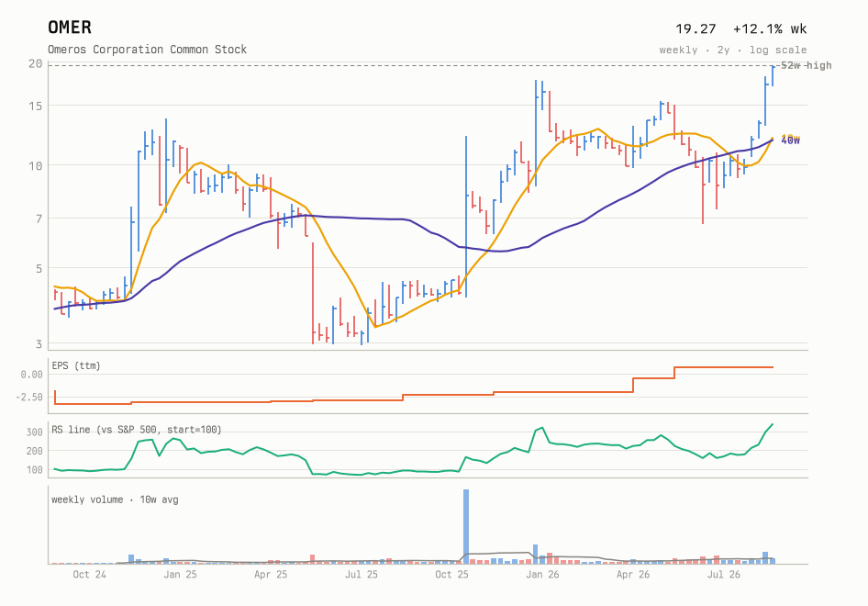This screenshot has width=868, height=606.
Task: Click the EPS (ttm) panel title
Action: (76, 365)
